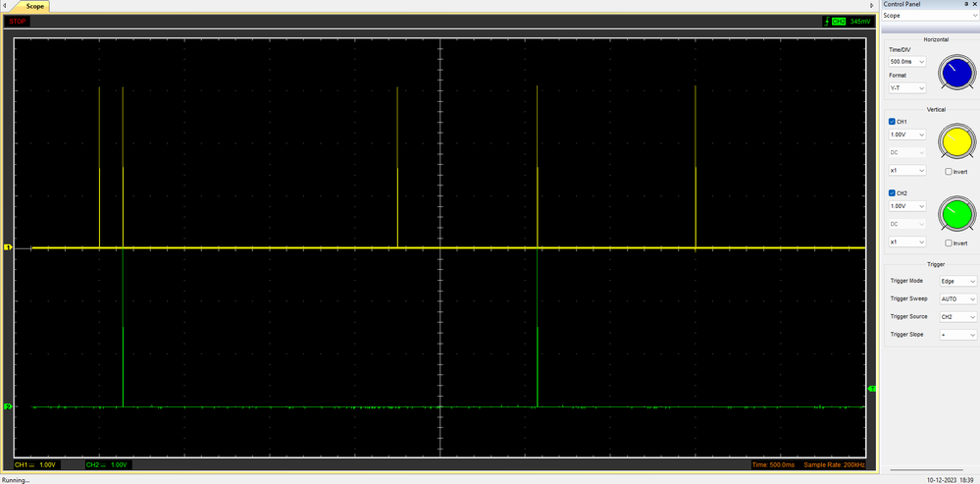The height and width of the screenshot is (484, 980).
Task: Click the yellow CH1 vertical knob
Action: click(x=956, y=143)
